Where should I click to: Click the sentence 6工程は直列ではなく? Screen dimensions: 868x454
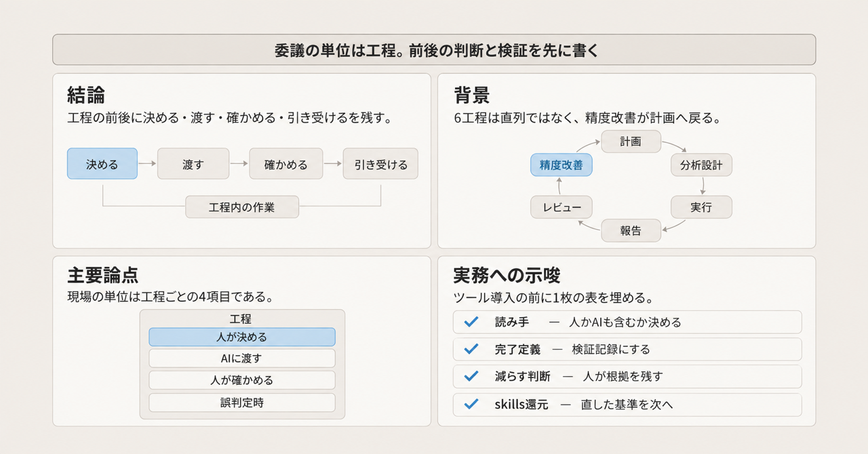click(x=587, y=118)
